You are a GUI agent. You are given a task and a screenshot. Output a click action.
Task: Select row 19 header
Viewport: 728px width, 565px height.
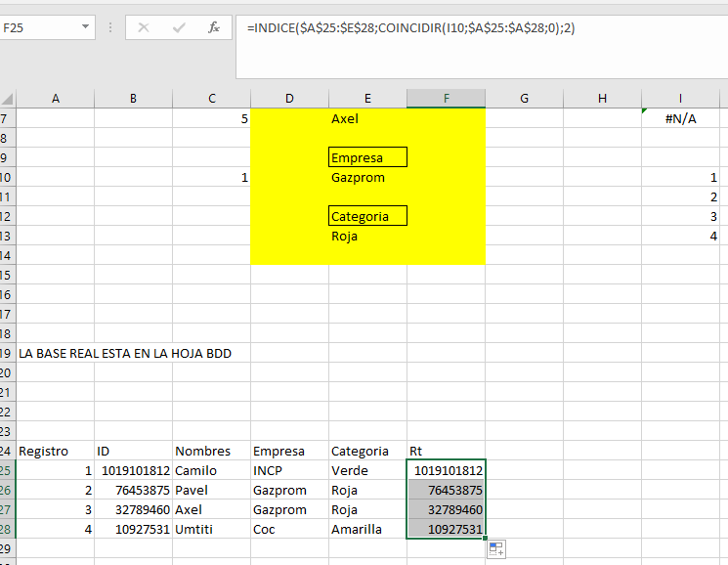(8, 353)
